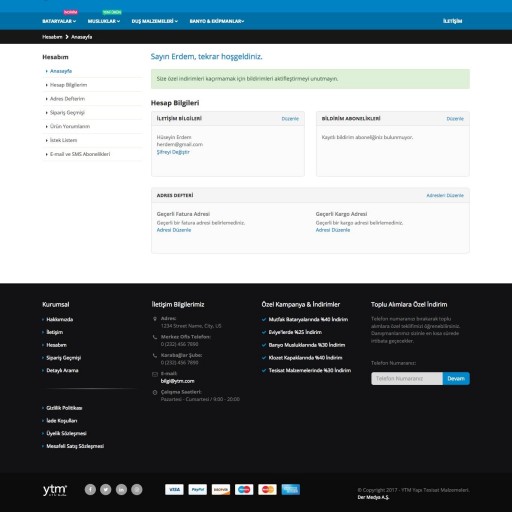512x512 pixels.
Task: Open Hesap Bilgilerim in the sidebar
Action: tap(68, 85)
